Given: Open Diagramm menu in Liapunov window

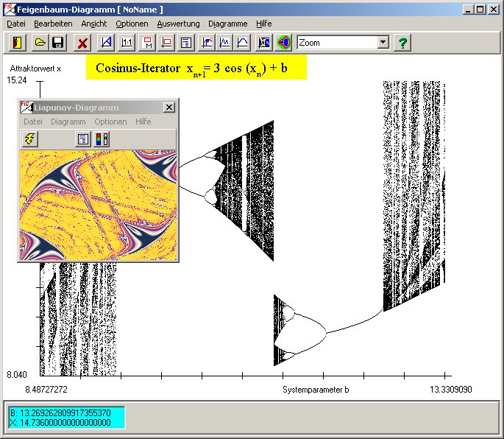Looking at the screenshot, I should coord(68,122).
